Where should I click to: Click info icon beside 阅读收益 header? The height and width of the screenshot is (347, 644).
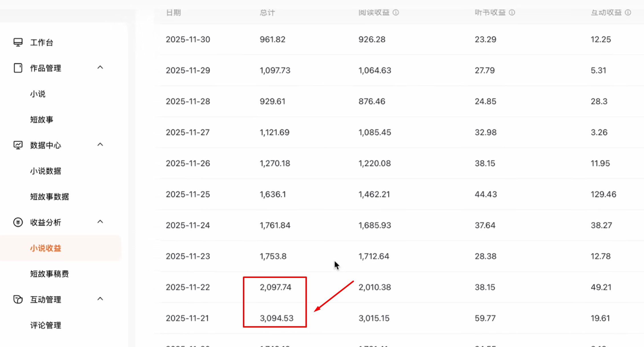coord(396,13)
